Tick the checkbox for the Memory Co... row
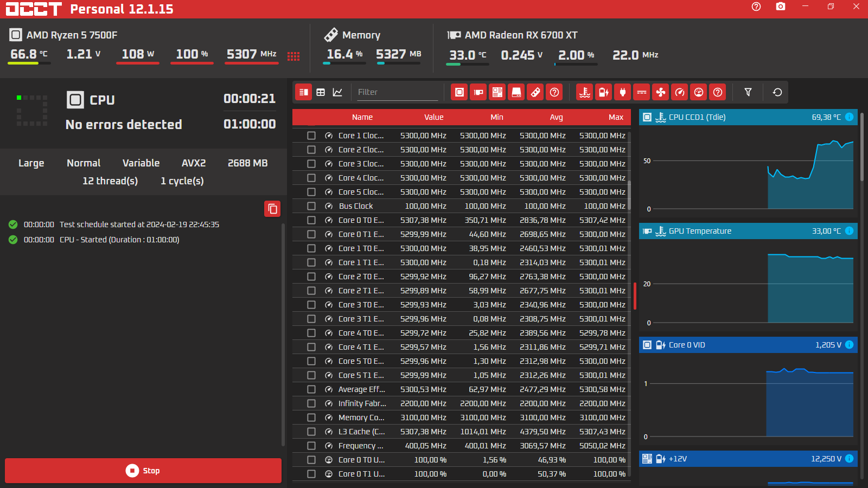 click(x=311, y=418)
